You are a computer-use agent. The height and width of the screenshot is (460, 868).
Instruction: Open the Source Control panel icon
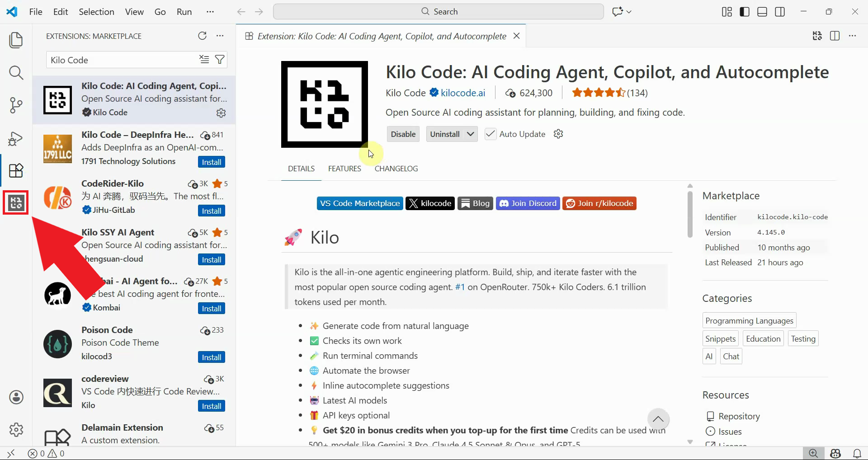pyautogui.click(x=16, y=105)
